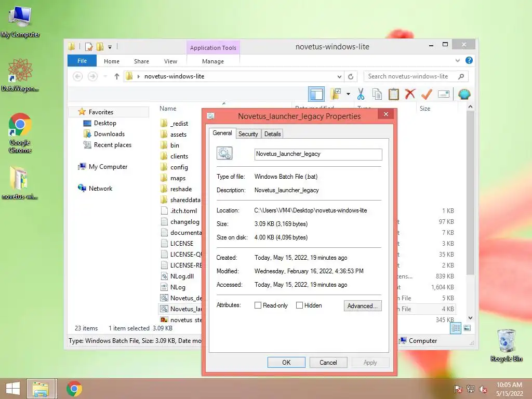Click File Explorer taskbar button
532x399 pixels.
tap(41, 389)
